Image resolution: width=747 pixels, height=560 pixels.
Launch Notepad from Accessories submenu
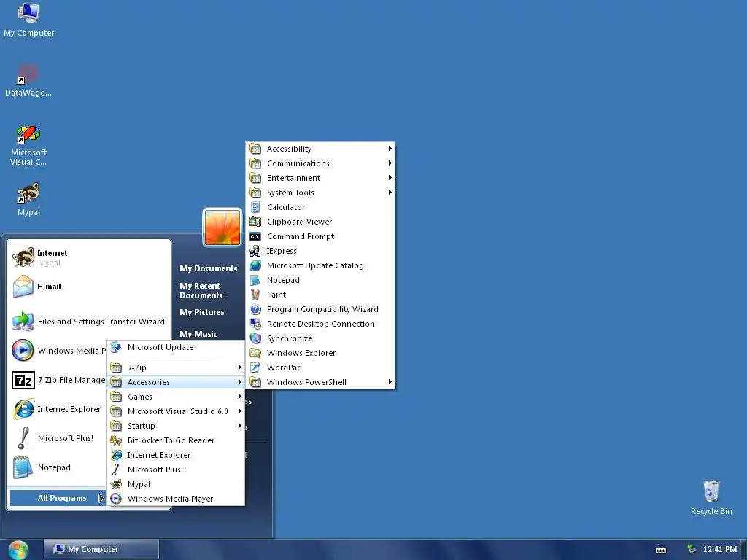point(320,280)
